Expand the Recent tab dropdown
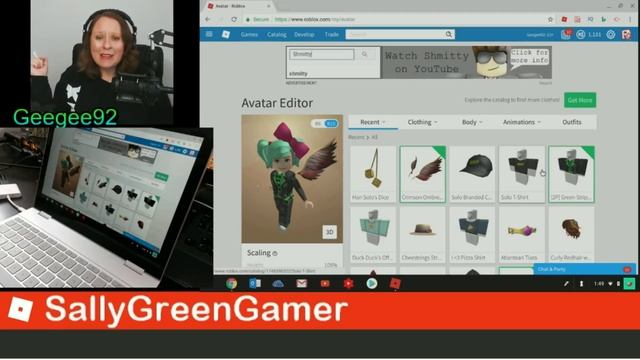The width and height of the screenshot is (640, 360). click(373, 122)
